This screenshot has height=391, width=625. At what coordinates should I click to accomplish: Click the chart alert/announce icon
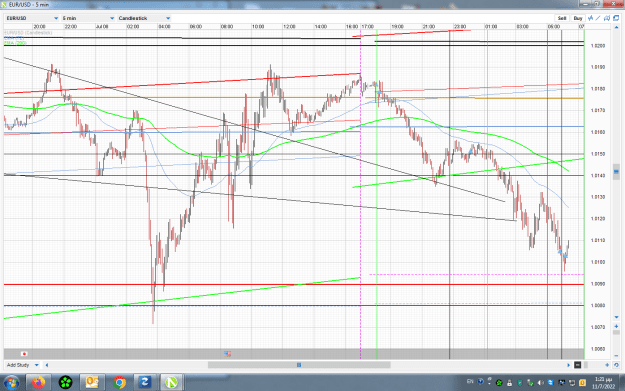tap(607, 18)
